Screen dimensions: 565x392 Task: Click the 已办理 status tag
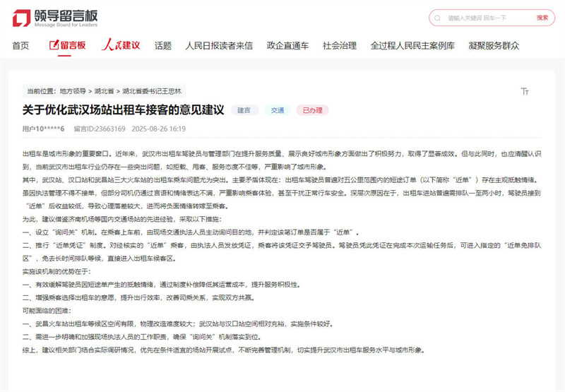(x=312, y=110)
